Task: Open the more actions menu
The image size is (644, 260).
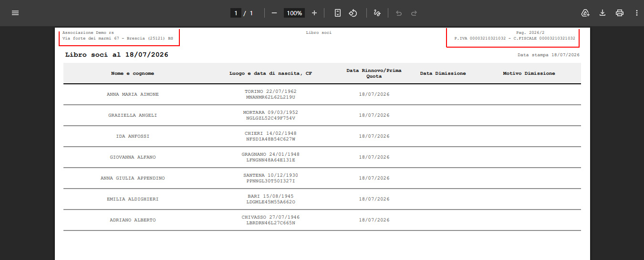Action: pos(637,13)
